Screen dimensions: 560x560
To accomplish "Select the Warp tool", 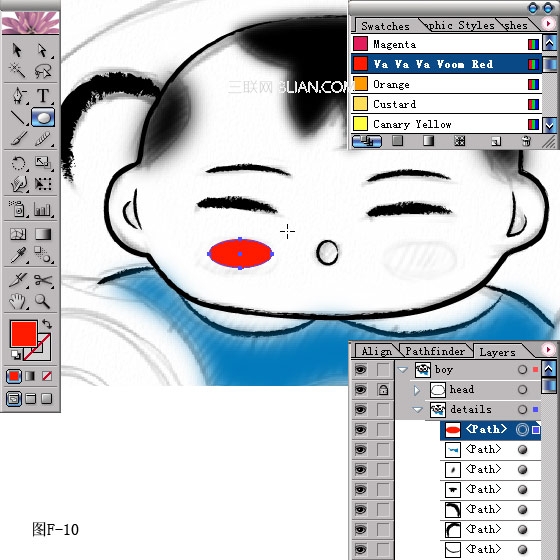I will click(19, 184).
